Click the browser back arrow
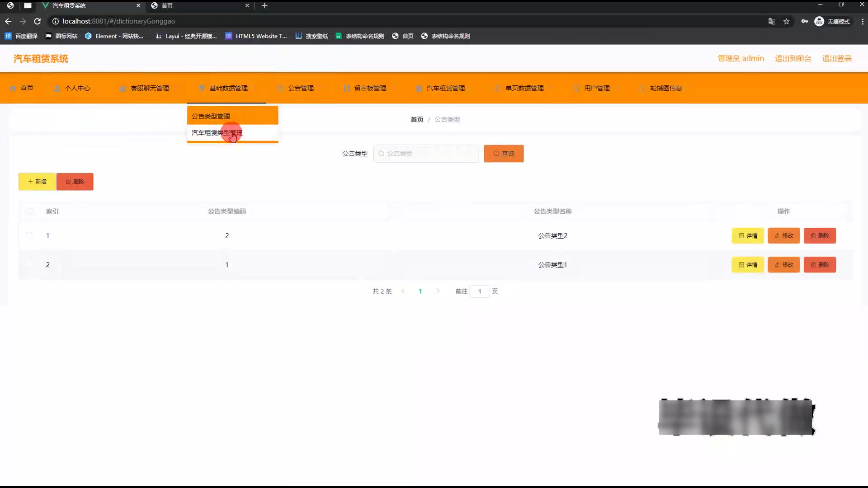This screenshot has height=488, width=868. (8, 21)
